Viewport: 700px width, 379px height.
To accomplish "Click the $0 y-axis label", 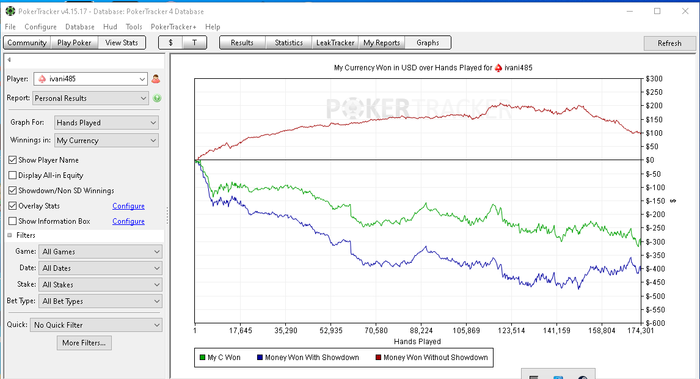I will (x=650, y=160).
